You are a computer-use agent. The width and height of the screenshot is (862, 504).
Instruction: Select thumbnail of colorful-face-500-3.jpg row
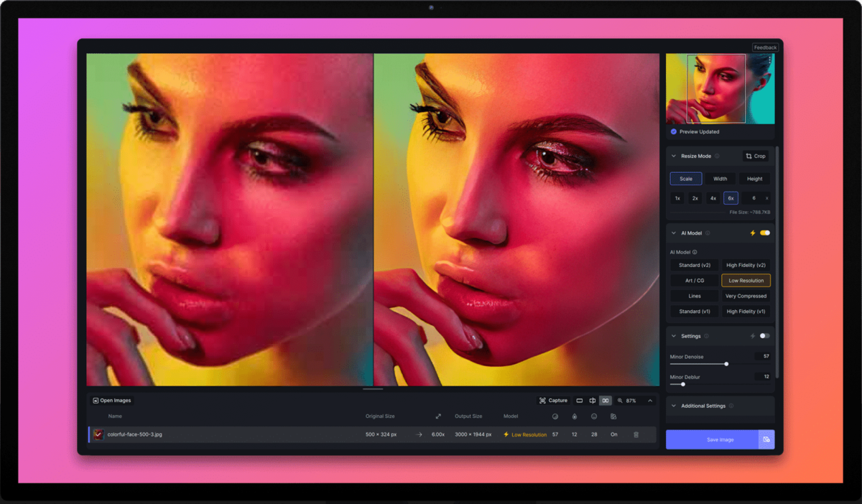[x=98, y=434]
